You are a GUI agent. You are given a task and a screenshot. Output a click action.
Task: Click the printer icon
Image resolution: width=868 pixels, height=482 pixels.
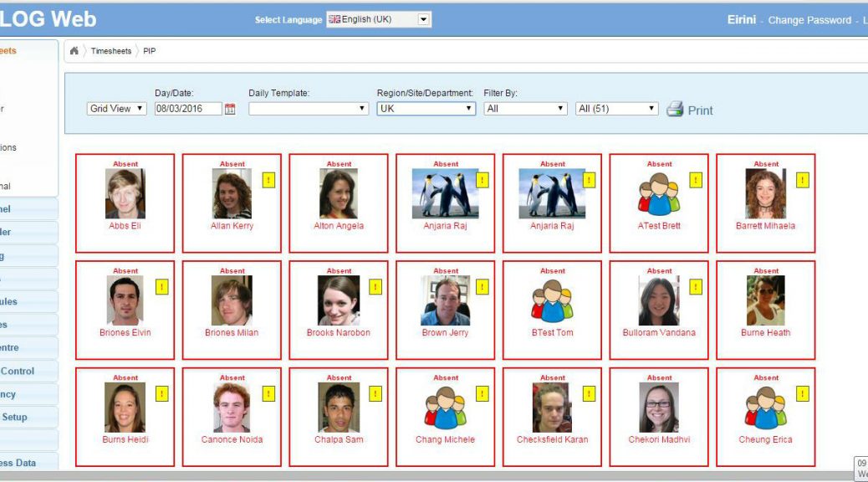pyautogui.click(x=675, y=110)
